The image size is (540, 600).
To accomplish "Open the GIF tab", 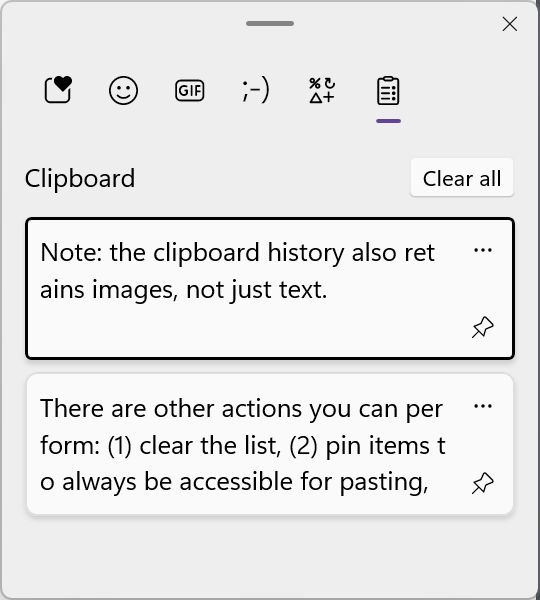I will click(189, 91).
